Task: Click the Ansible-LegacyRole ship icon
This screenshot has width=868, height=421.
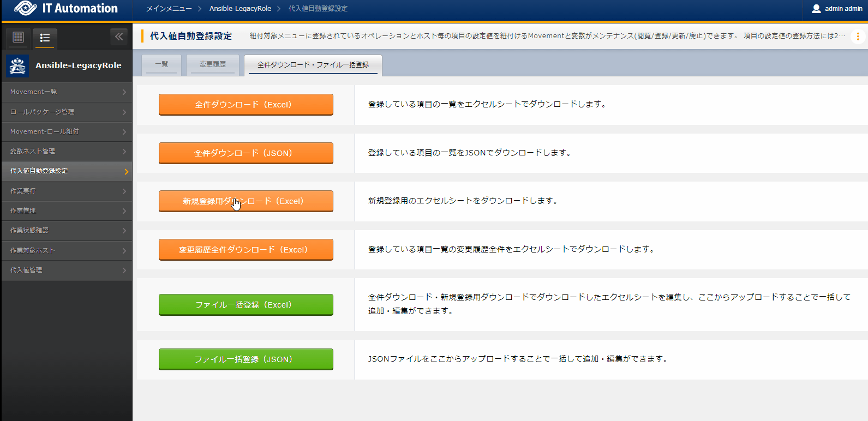Action: point(17,65)
